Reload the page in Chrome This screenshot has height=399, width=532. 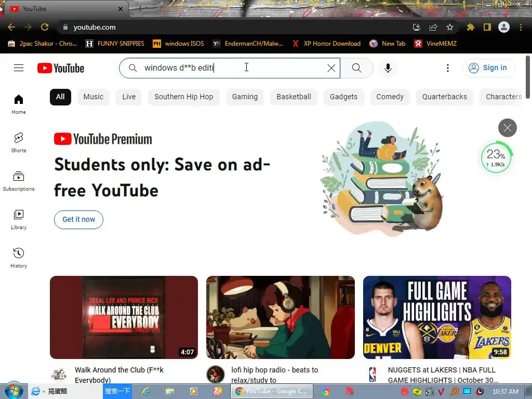pyautogui.click(x=45, y=27)
